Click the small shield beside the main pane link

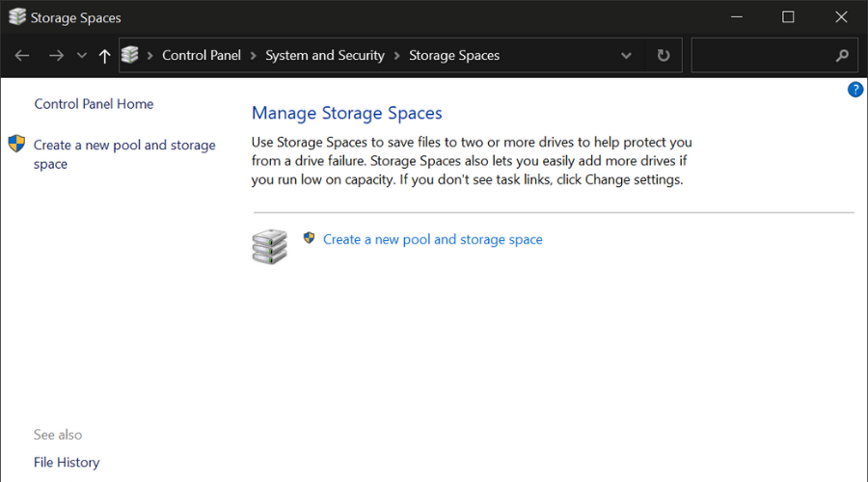point(309,238)
